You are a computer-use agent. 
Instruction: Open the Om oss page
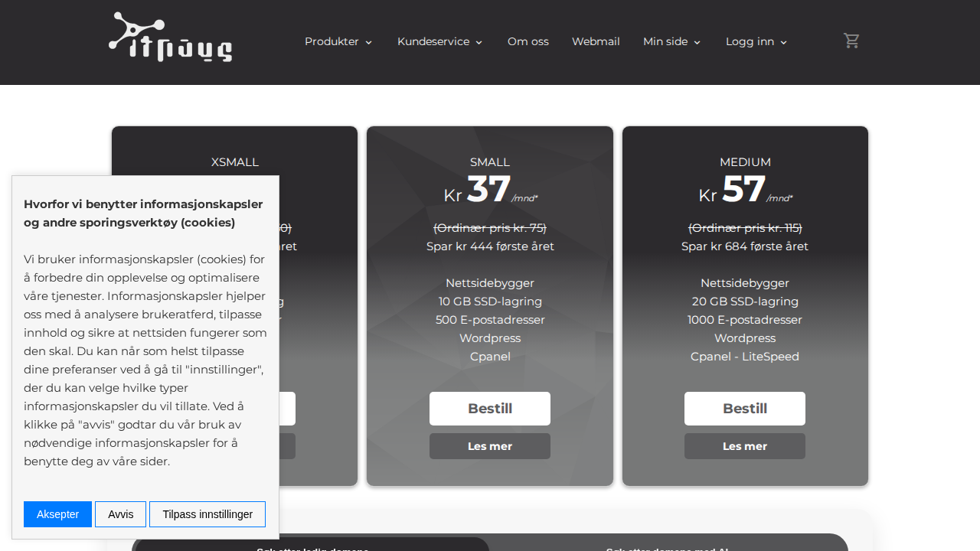pyautogui.click(x=528, y=41)
